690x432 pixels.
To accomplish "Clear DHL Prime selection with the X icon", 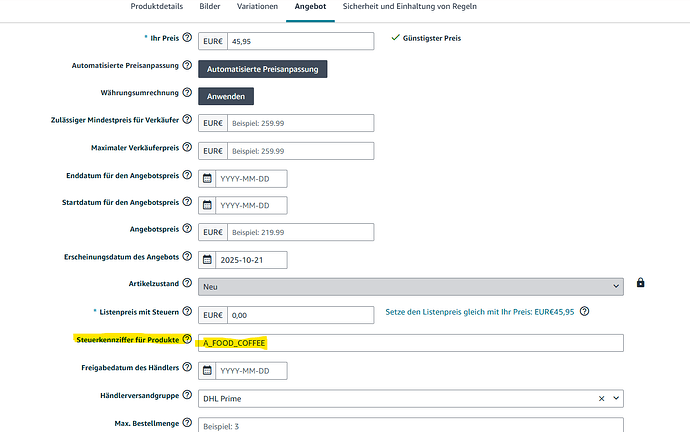I will coord(602,398).
